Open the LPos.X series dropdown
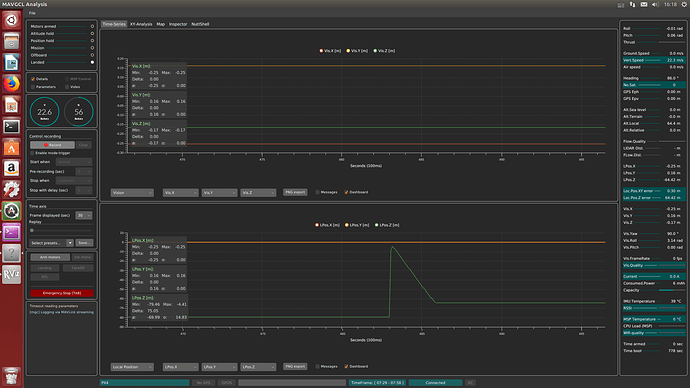 180,367
